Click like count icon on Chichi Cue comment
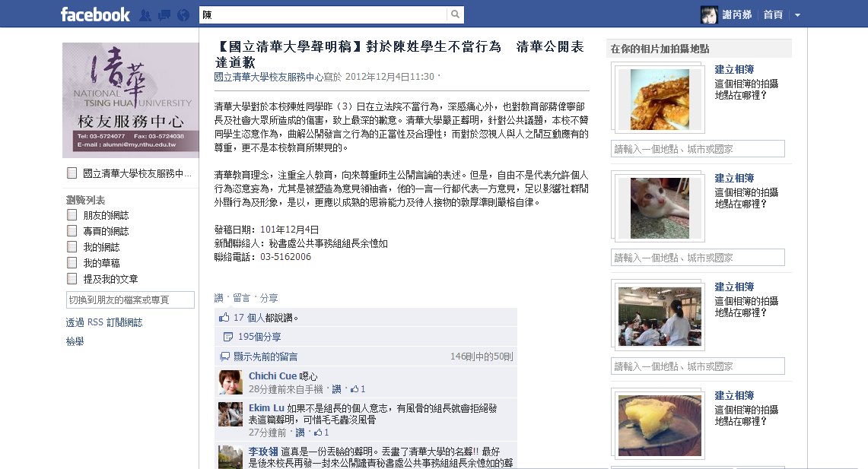Screen dimensions: 868x469 point(355,389)
